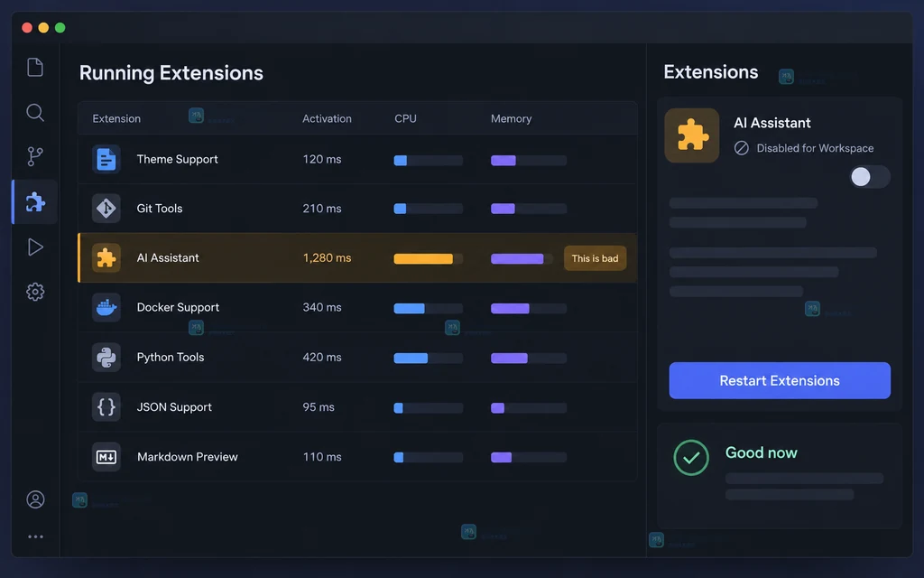Viewport: 924px width, 578px height.
Task: Click the disabled circle-slash icon
Action: coord(742,148)
